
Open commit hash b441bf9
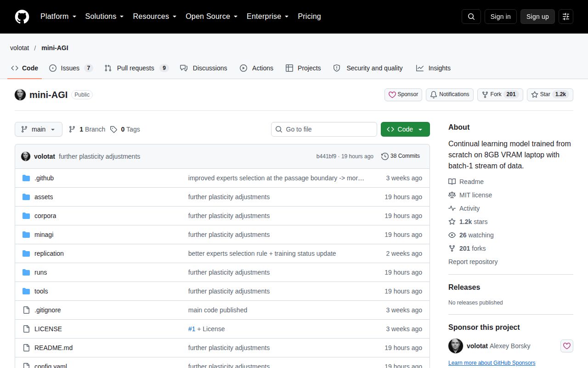pos(326,156)
